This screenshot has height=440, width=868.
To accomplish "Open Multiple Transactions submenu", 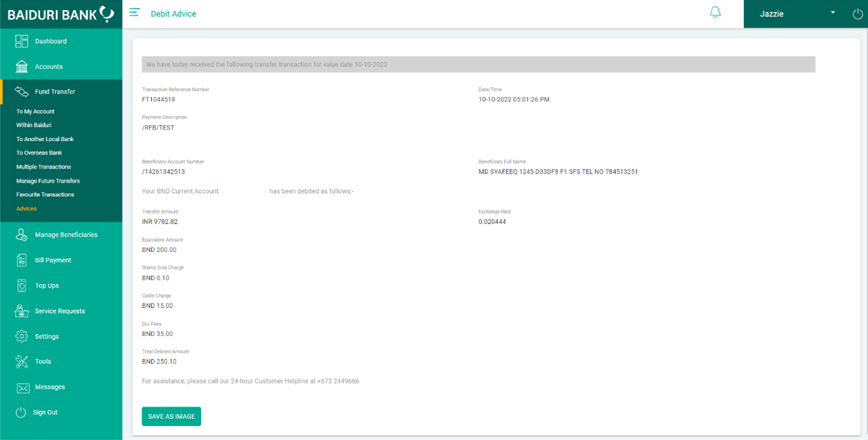I will click(43, 167).
